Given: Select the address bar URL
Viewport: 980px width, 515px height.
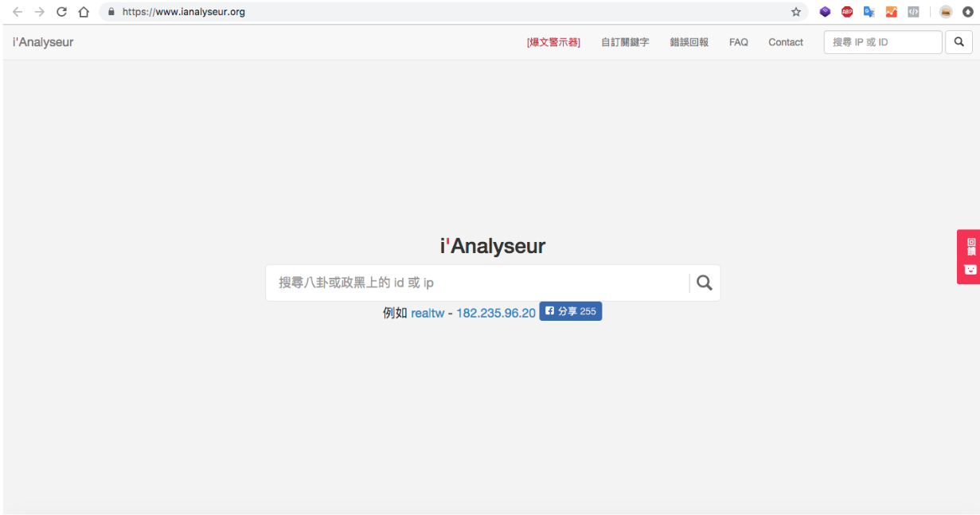Looking at the screenshot, I should click(x=184, y=12).
